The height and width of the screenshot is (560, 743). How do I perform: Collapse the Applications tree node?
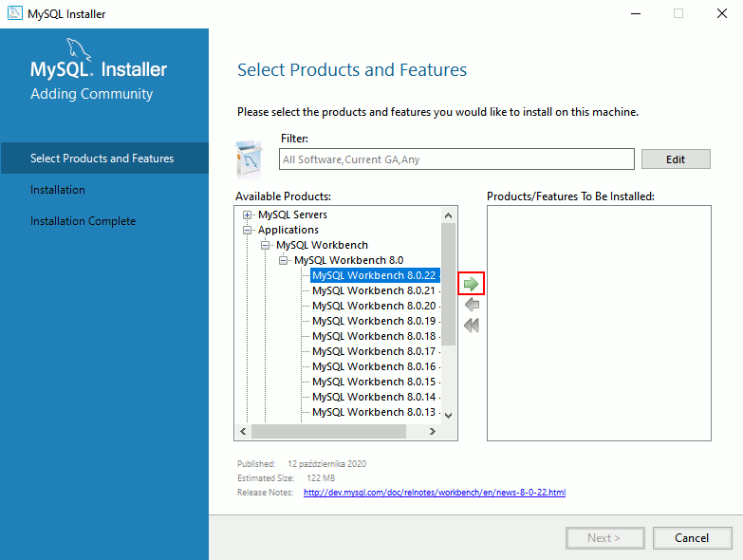coord(248,230)
